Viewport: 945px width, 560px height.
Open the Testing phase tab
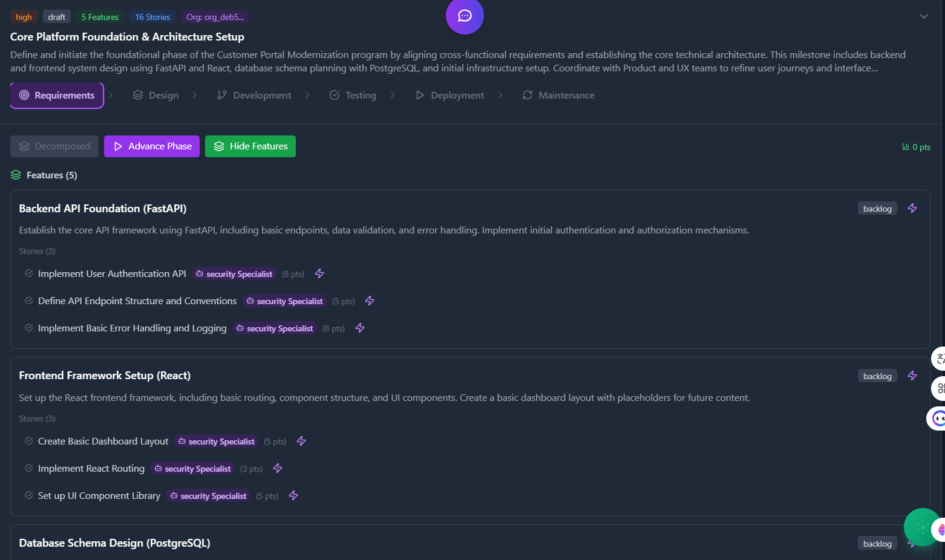[x=353, y=96]
